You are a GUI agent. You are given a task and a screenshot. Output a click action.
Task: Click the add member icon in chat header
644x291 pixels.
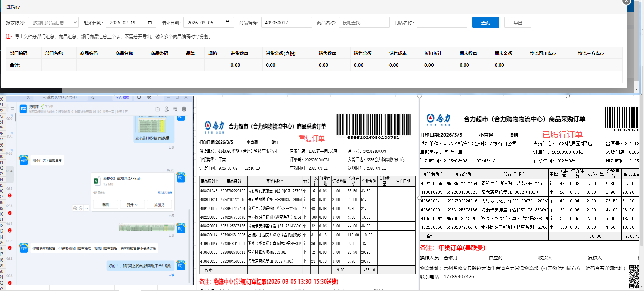pyautogui.click(x=166, y=109)
